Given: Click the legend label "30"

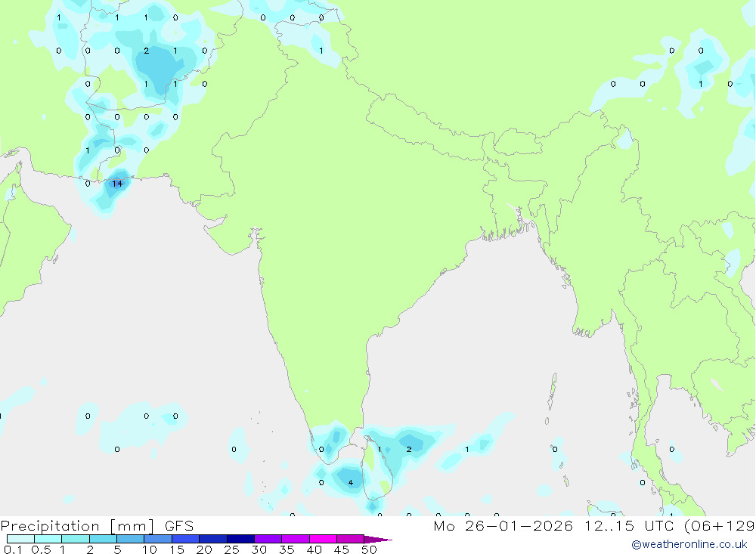Looking at the screenshot, I should [259, 549].
